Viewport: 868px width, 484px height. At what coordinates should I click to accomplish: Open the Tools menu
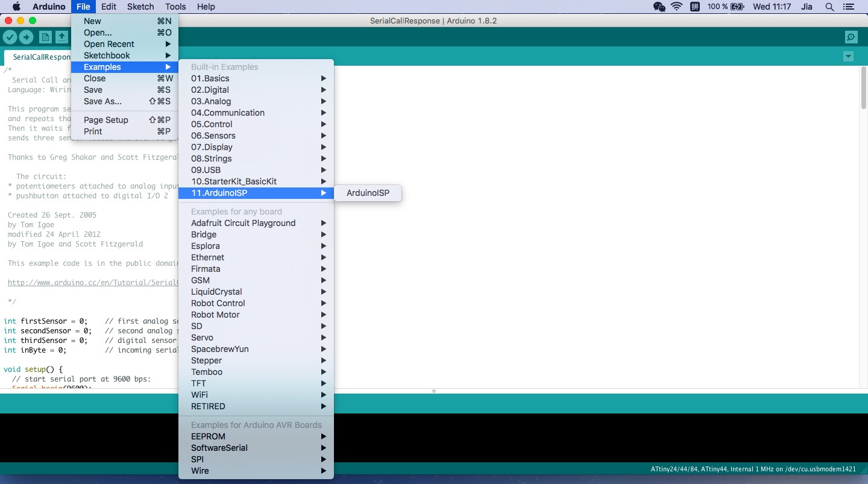click(175, 7)
